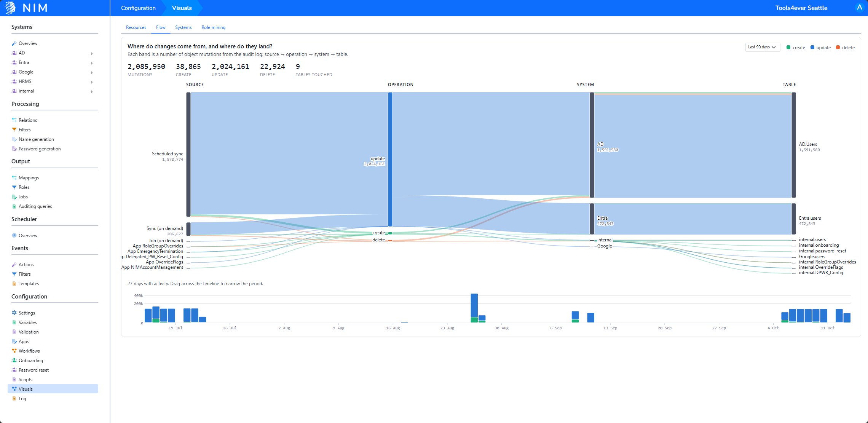This screenshot has height=423, width=868.
Task: Expand the Google system arrow
Action: point(92,72)
